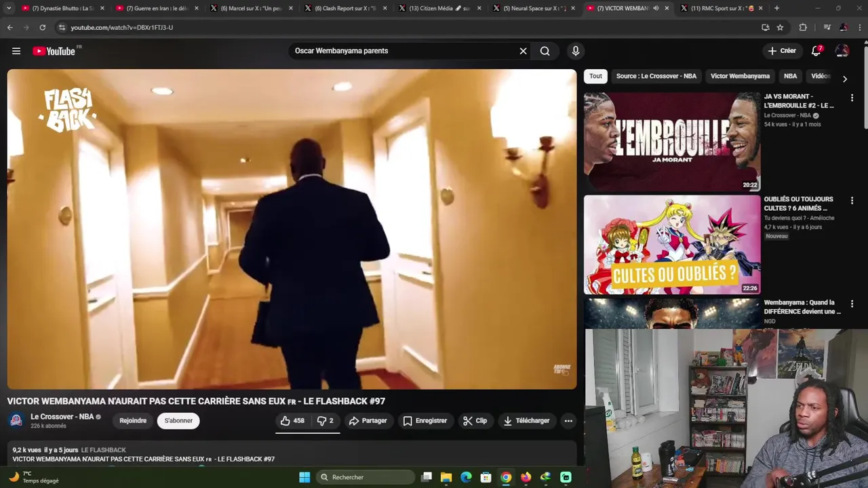Dislike the video thumbs down
Viewport: 868px width, 488px height.
(x=325, y=421)
